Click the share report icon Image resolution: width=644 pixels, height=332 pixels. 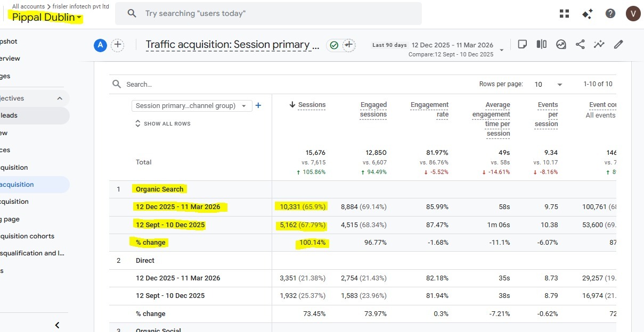[580, 45]
